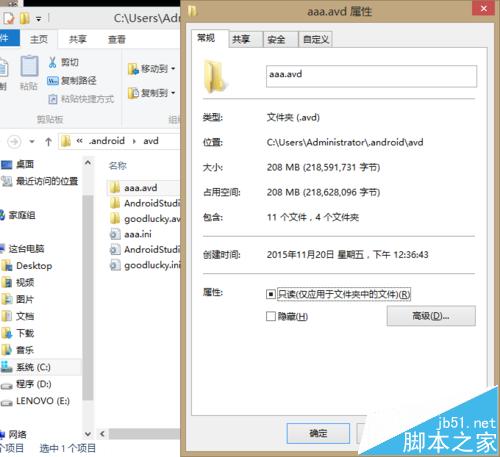Click arrow between .android and avd
This screenshot has width=500, height=457.
pos(134,141)
